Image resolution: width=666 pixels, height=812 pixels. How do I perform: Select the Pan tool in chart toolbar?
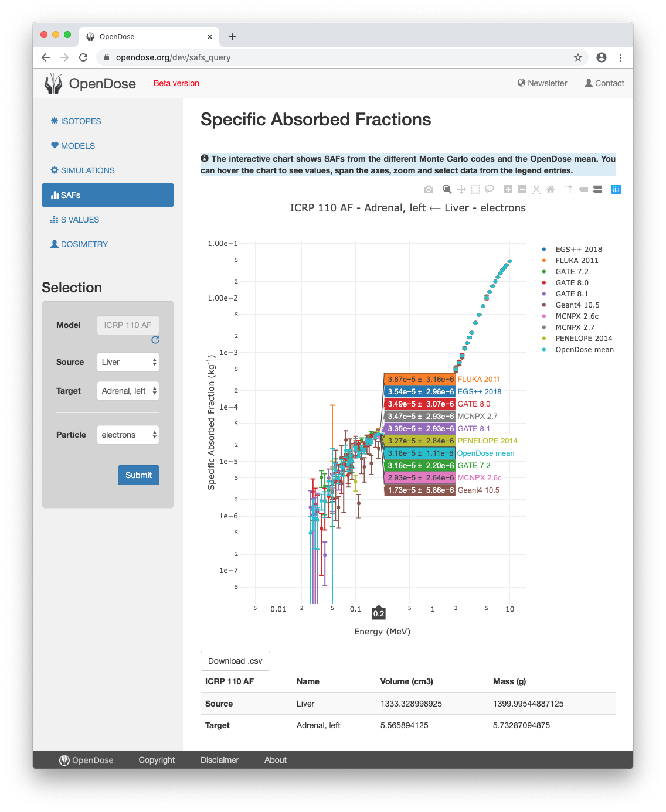click(x=461, y=189)
